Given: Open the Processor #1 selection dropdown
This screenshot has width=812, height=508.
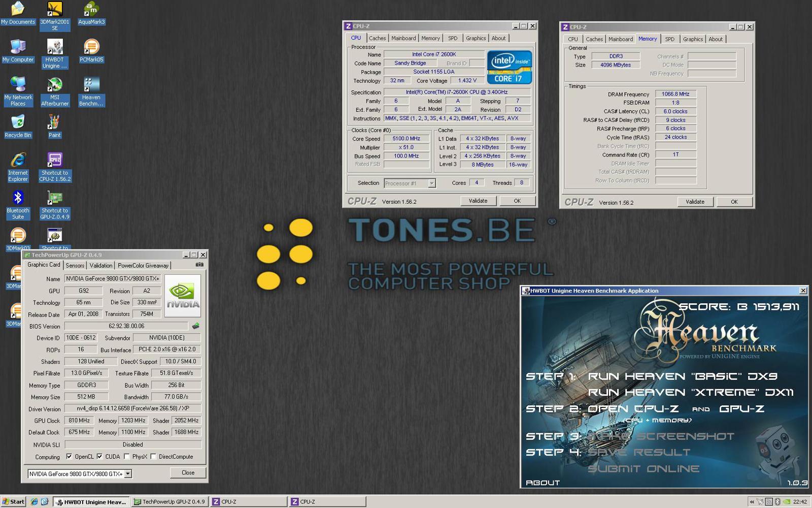Looking at the screenshot, I should (x=432, y=183).
